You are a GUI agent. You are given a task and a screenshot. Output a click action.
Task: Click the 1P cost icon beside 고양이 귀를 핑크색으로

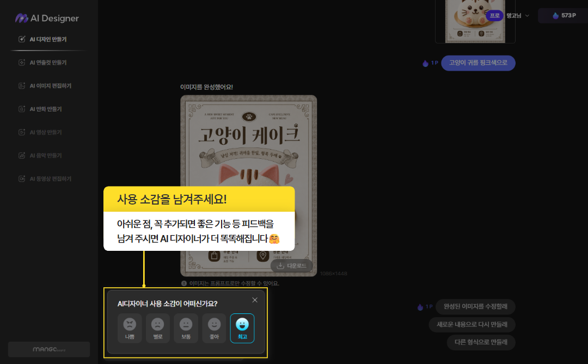pyautogui.click(x=425, y=63)
